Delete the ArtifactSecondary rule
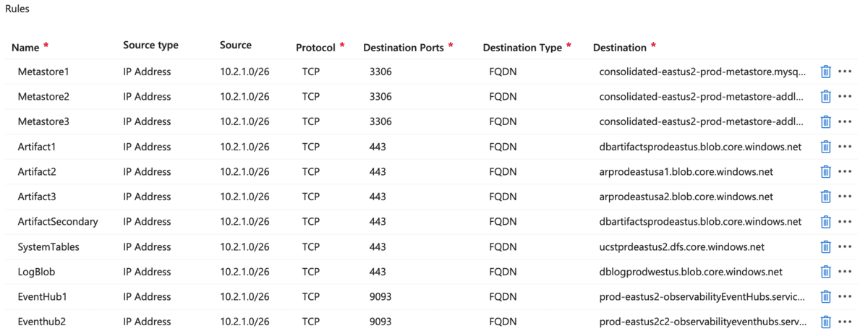Viewport: 868px width, 331px height. click(x=825, y=222)
